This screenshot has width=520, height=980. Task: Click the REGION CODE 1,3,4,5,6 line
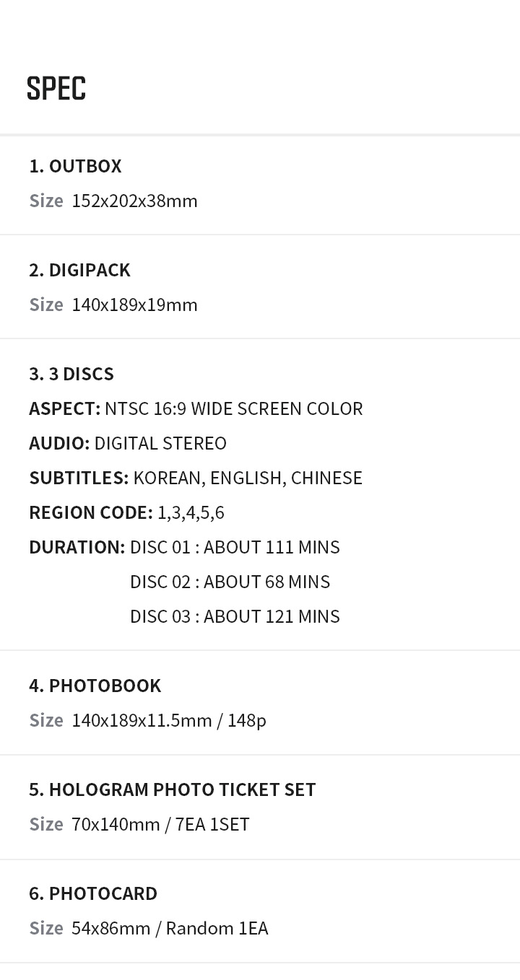point(126,512)
